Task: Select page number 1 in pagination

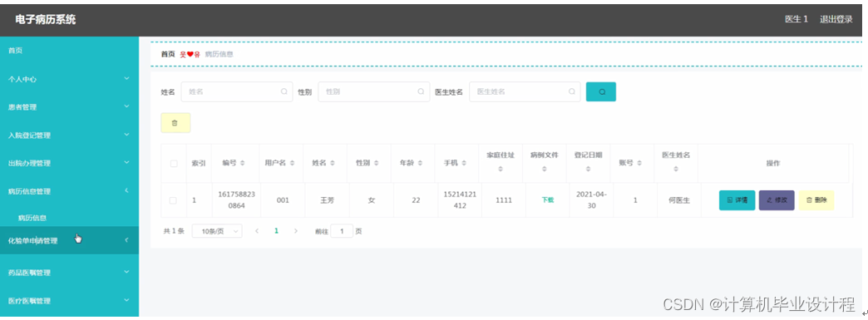Action: click(276, 231)
